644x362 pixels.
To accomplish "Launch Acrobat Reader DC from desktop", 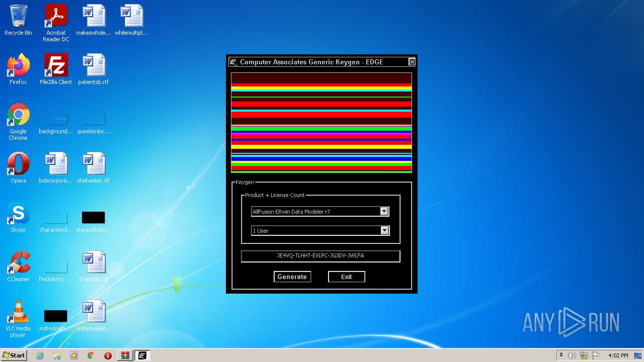I will pyautogui.click(x=56, y=24).
